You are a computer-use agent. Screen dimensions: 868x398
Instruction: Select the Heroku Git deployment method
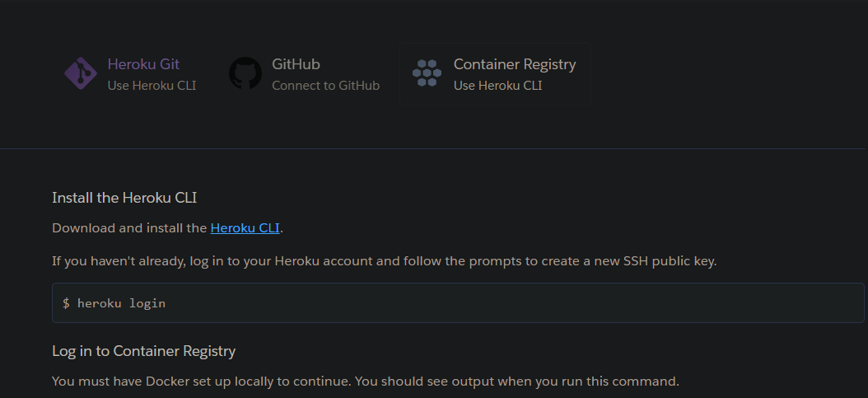click(143, 64)
